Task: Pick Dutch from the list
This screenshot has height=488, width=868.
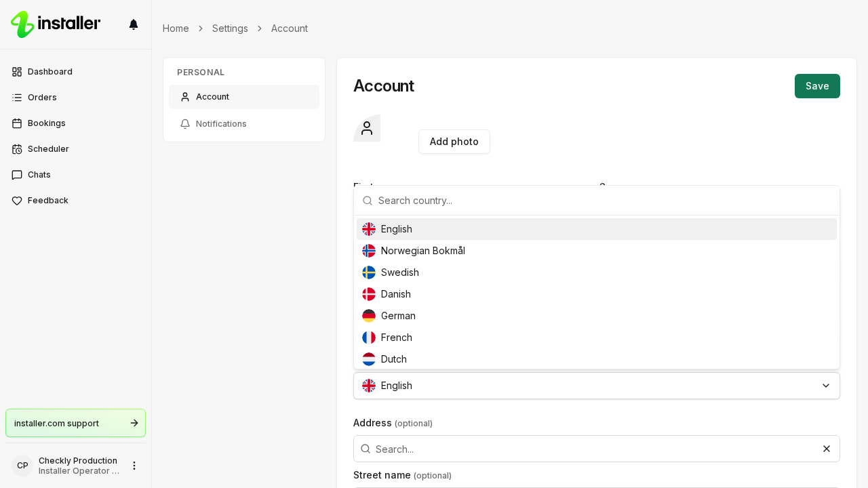Action: coord(597,359)
